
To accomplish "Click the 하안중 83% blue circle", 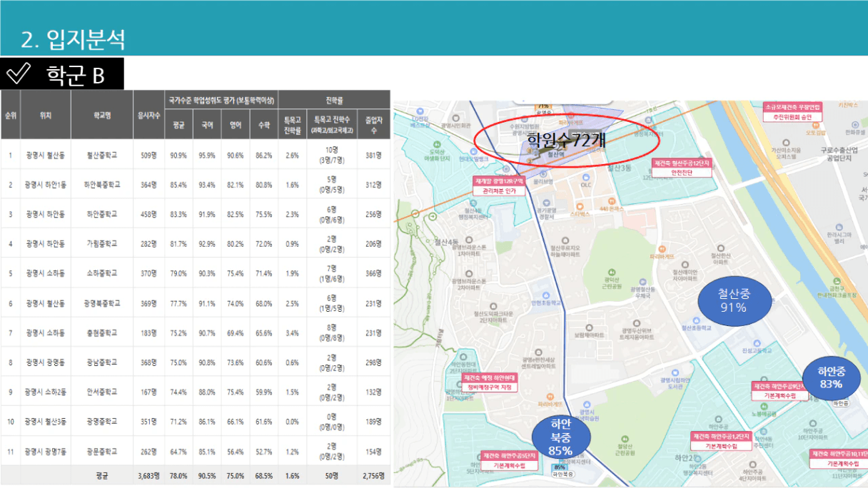I will [831, 377].
